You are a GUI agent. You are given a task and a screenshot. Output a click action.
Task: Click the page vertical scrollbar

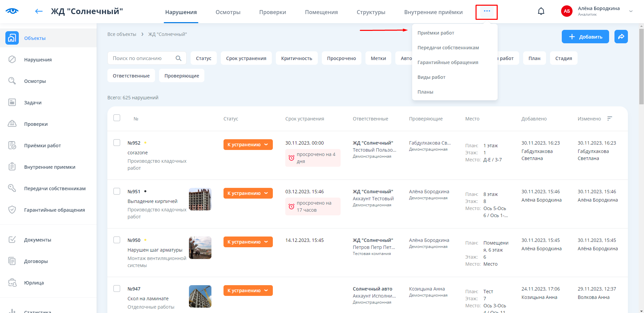641,67
